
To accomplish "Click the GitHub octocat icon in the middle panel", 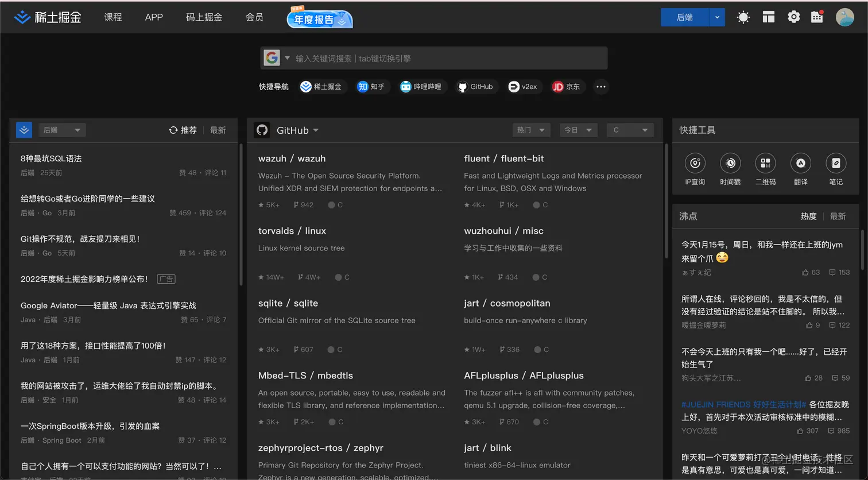I will [x=262, y=130].
